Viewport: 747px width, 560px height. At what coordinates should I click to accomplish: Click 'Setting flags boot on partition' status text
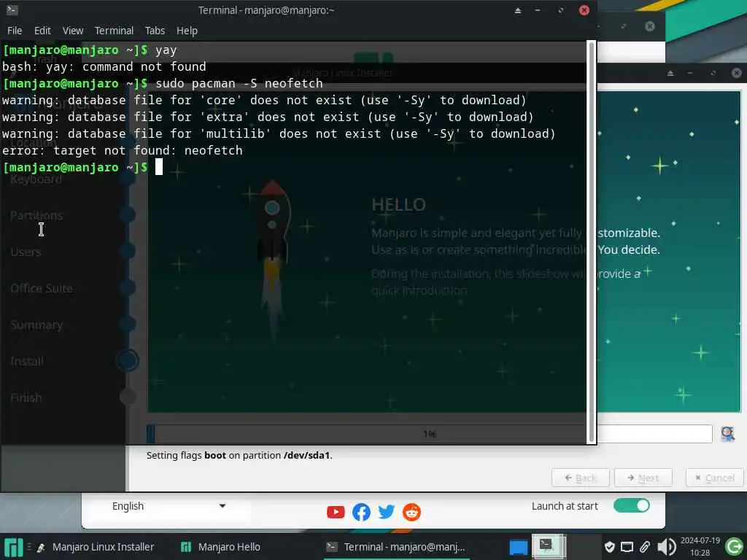coord(239,455)
